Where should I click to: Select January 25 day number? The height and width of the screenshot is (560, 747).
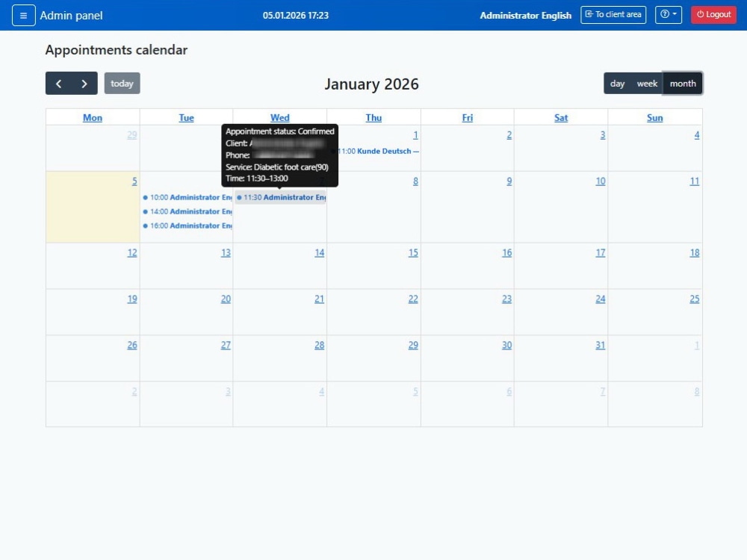point(695,299)
